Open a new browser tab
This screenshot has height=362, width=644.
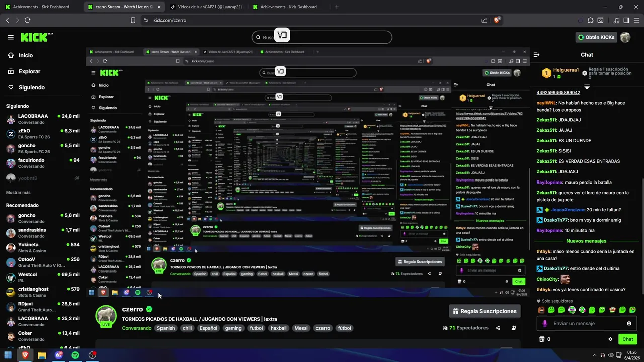pyautogui.click(x=337, y=7)
